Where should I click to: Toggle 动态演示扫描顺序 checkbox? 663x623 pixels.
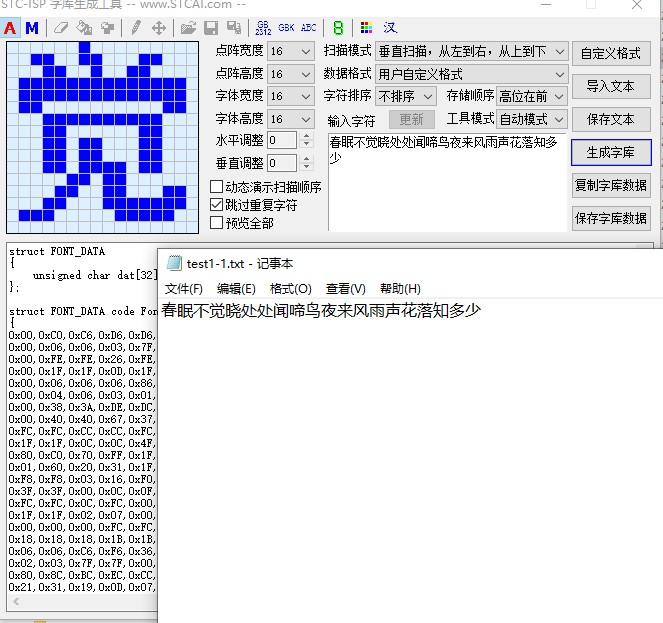click(x=216, y=187)
